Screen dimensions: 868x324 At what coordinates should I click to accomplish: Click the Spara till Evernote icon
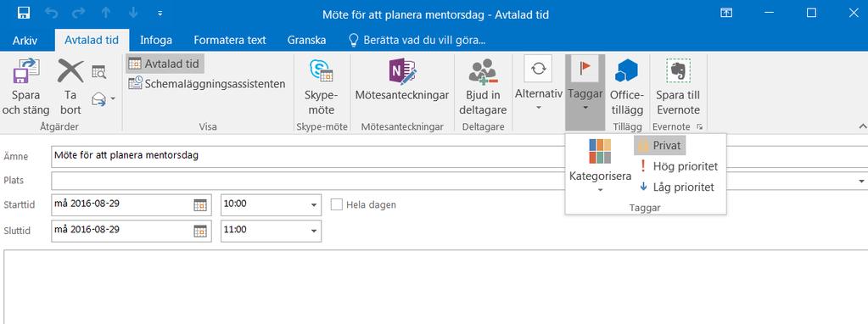click(678, 70)
